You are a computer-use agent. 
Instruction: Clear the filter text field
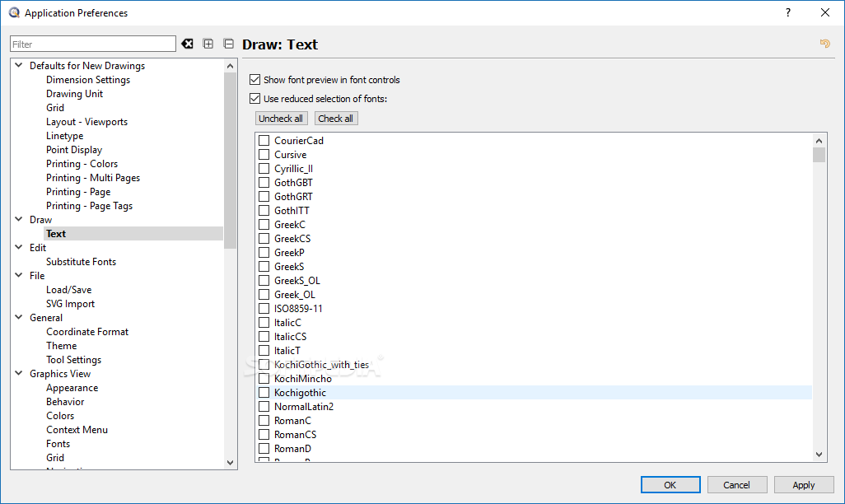(x=188, y=44)
